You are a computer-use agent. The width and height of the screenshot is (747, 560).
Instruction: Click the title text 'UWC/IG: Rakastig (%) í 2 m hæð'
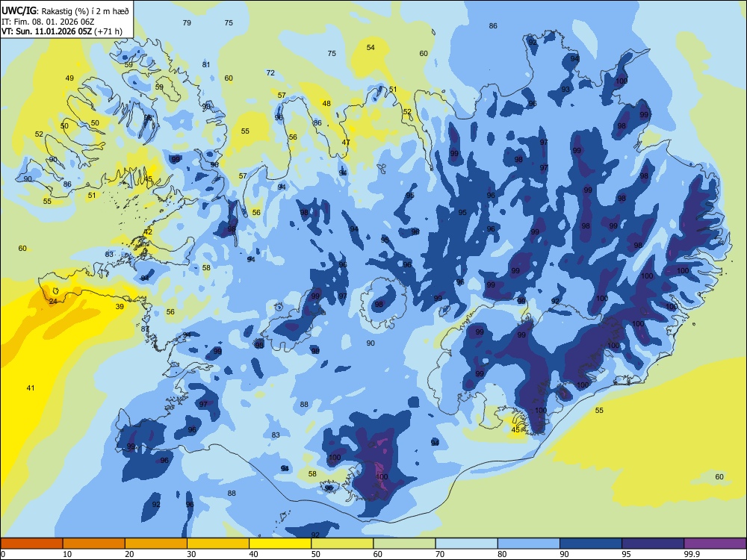[x=65, y=11]
